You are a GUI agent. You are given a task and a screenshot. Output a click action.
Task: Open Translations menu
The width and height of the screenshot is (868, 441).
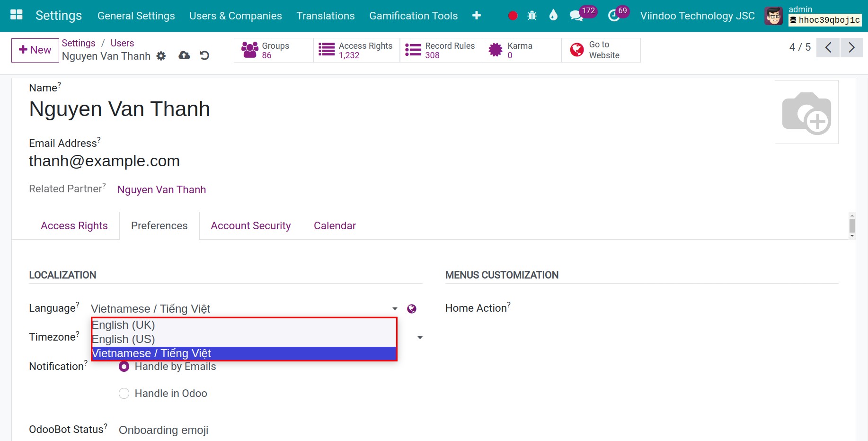[326, 16]
